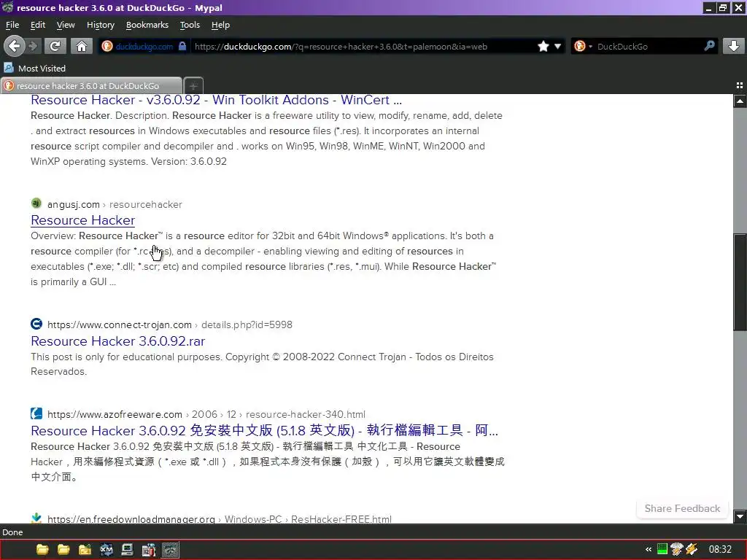The image size is (747, 560).
Task: Click the network tray icon
Action: tap(676, 550)
